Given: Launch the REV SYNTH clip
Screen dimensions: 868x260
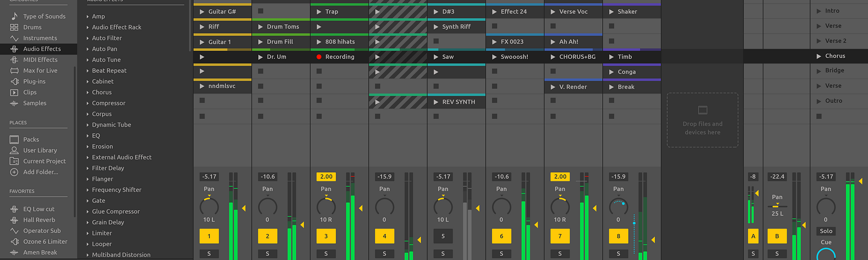Looking at the screenshot, I should [436, 102].
